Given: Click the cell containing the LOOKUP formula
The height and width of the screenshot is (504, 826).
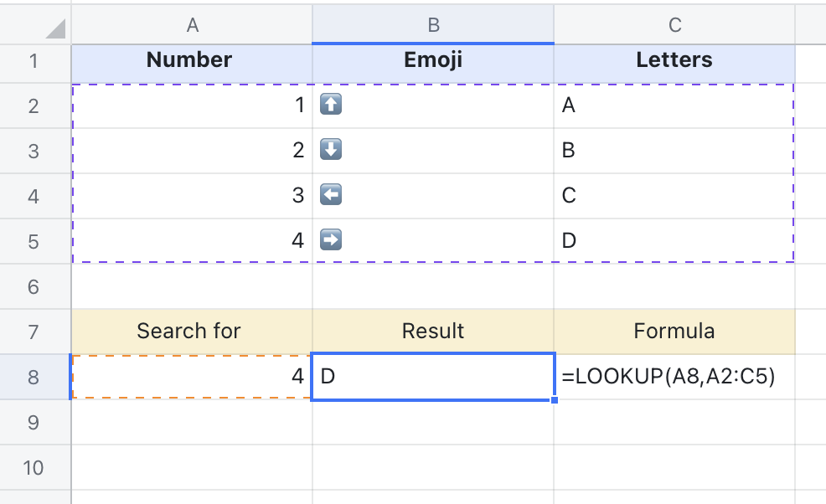Looking at the screenshot, I should click(675, 376).
